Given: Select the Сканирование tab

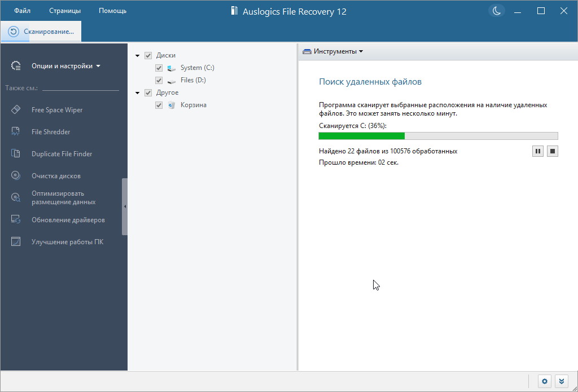Looking at the screenshot, I should [41, 32].
